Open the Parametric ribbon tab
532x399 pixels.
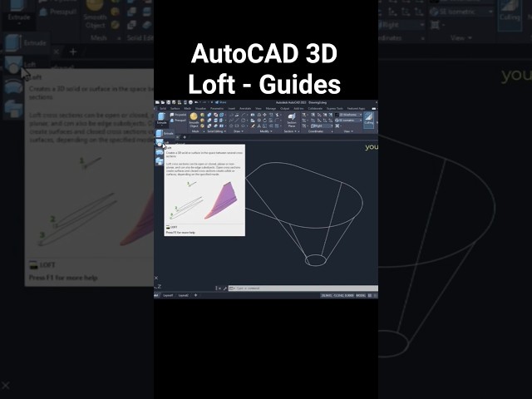[217, 109]
